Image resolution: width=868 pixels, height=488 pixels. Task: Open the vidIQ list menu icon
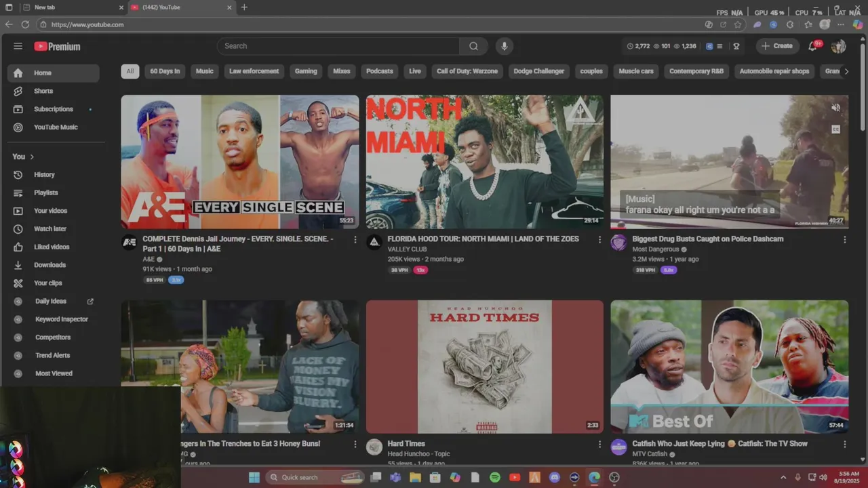719,46
